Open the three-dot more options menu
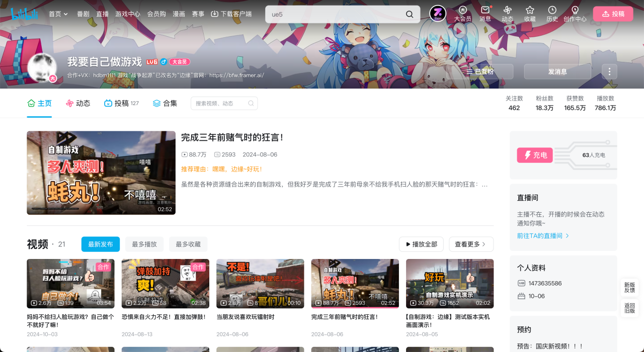 609,71
